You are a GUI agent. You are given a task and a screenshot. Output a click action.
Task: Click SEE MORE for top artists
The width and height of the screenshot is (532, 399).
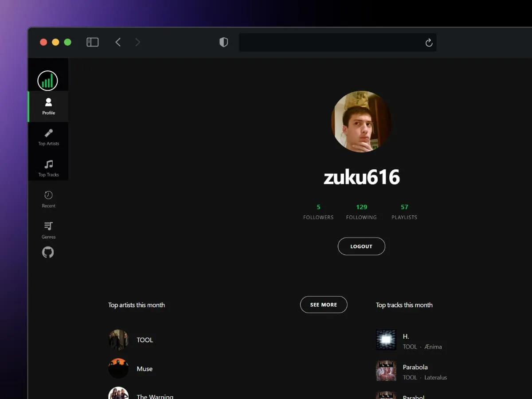click(324, 305)
